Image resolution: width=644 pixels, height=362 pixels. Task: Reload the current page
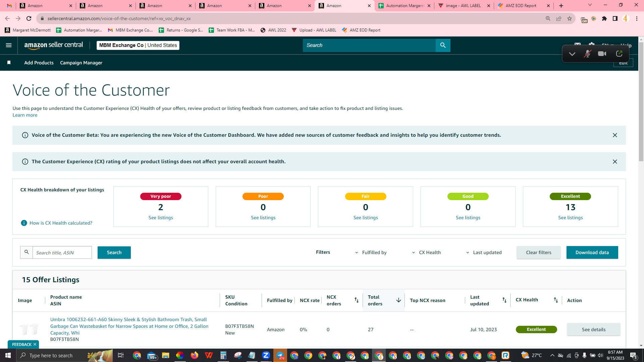pos(29,18)
